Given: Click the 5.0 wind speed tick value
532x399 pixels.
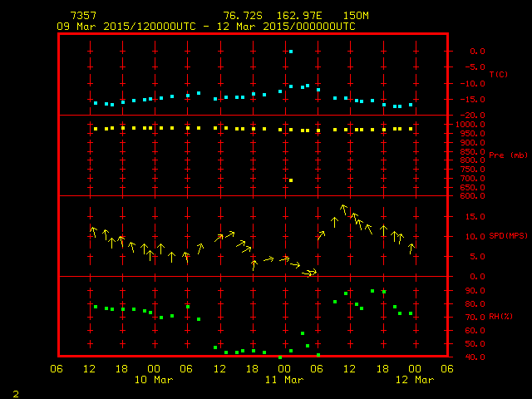Looking at the screenshot, I should tap(477, 257).
